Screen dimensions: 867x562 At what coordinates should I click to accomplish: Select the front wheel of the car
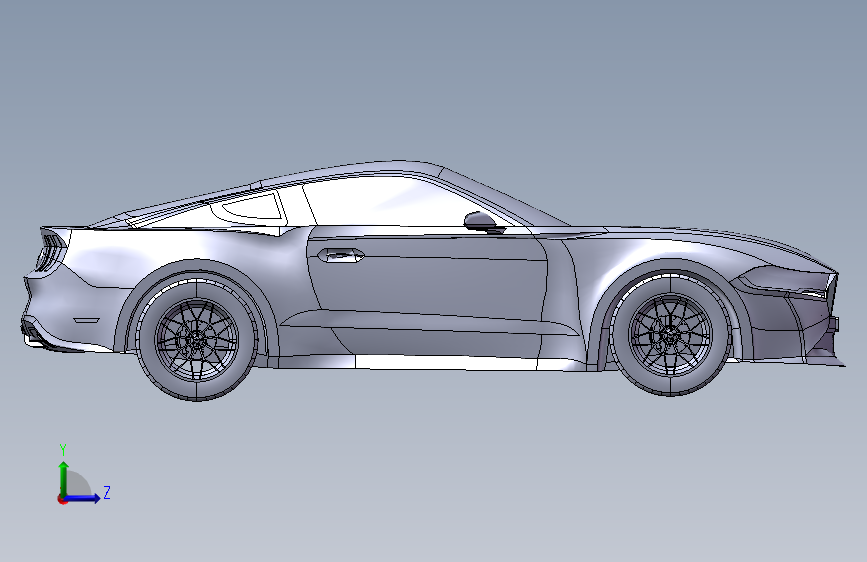(671, 334)
